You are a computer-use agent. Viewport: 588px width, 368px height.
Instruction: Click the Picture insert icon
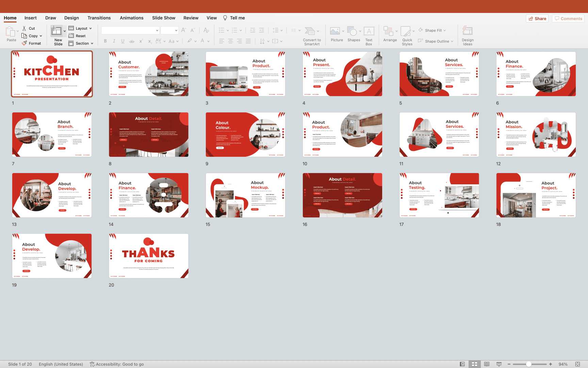(x=335, y=31)
